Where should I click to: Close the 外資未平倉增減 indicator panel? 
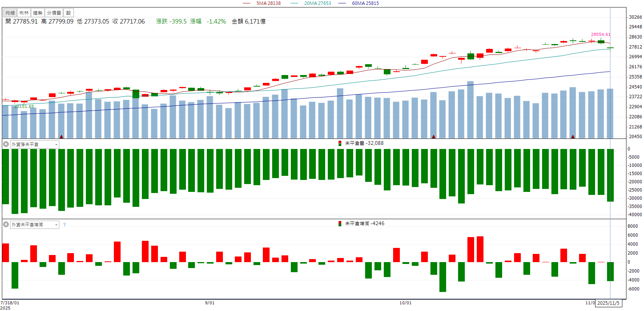coord(6,224)
